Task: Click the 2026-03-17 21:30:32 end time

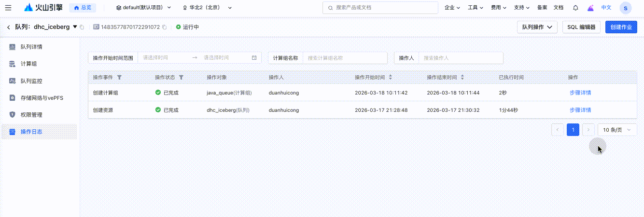Action: click(453, 110)
